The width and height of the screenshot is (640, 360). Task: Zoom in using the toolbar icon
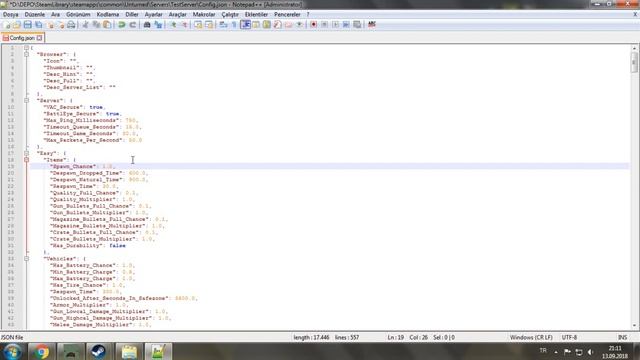click(173, 25)
